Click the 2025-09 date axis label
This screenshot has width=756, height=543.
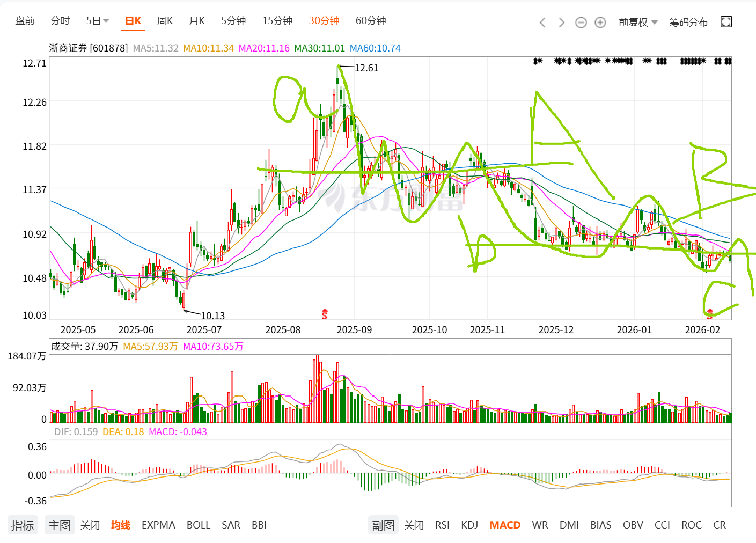click(x=354, y=330)
